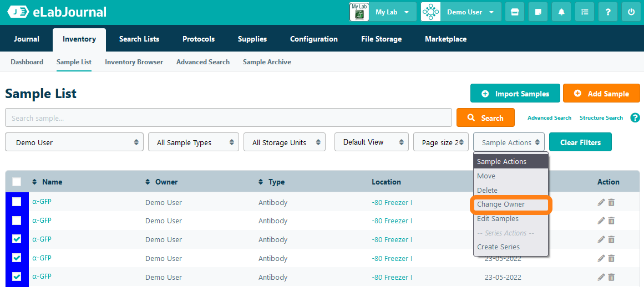Open the task checklist icon in header
The image size is (644, 287).
pos(585,12)
